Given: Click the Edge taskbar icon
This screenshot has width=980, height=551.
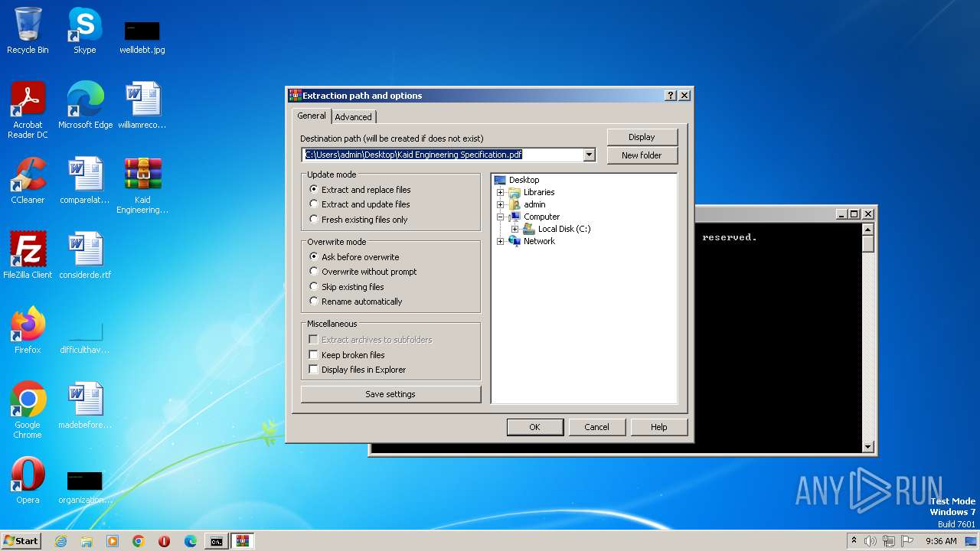Looking at the screenshot, I should (191, 541).
